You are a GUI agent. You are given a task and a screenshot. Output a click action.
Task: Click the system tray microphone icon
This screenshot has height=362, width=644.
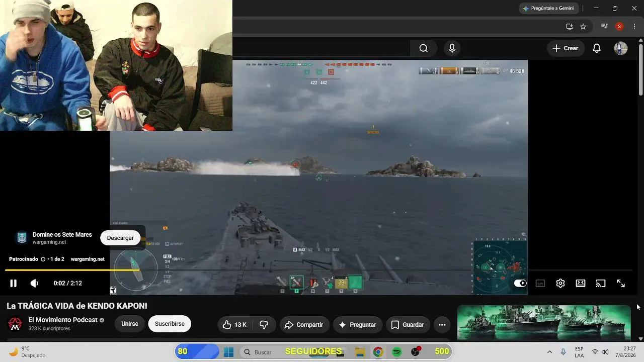click(563, 352)
